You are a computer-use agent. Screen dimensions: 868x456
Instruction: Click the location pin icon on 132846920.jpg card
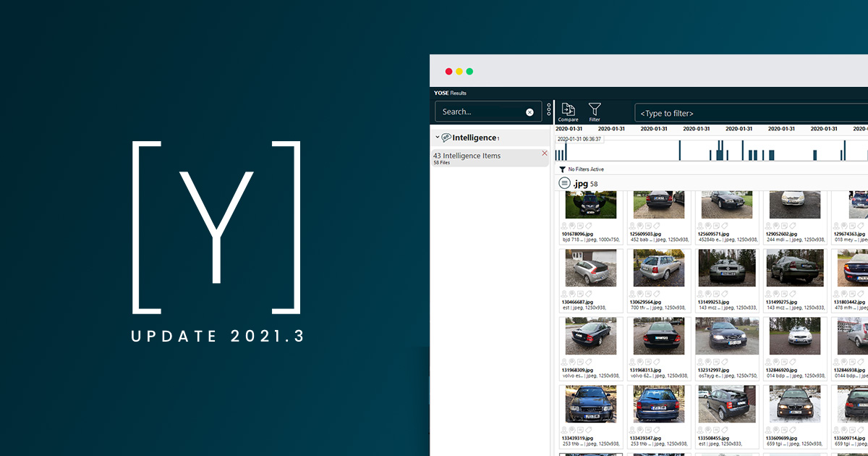[x=778, y=362]
